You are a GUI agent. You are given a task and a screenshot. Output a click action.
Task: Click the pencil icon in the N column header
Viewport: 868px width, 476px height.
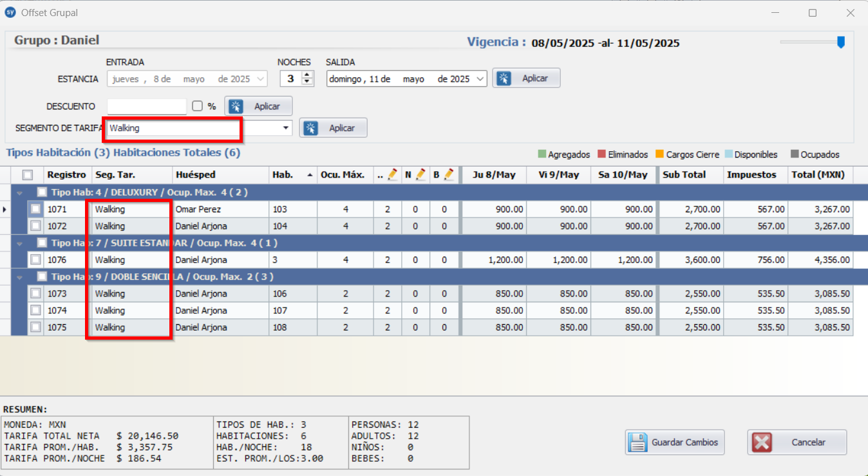click(420, 174)
